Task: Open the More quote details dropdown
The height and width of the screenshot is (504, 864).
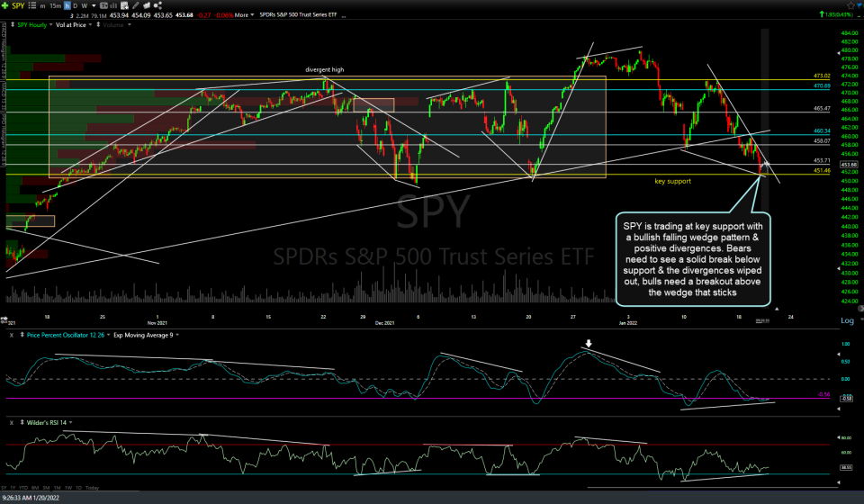Action: pyautogui.click(x=244, y=15)
